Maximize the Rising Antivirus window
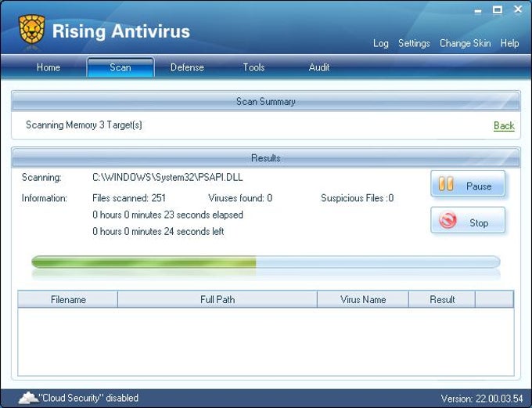 (498, 9)
